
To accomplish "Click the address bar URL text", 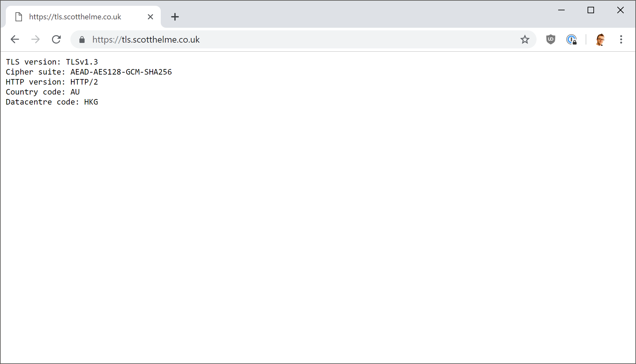I will [x=146, y=39].
